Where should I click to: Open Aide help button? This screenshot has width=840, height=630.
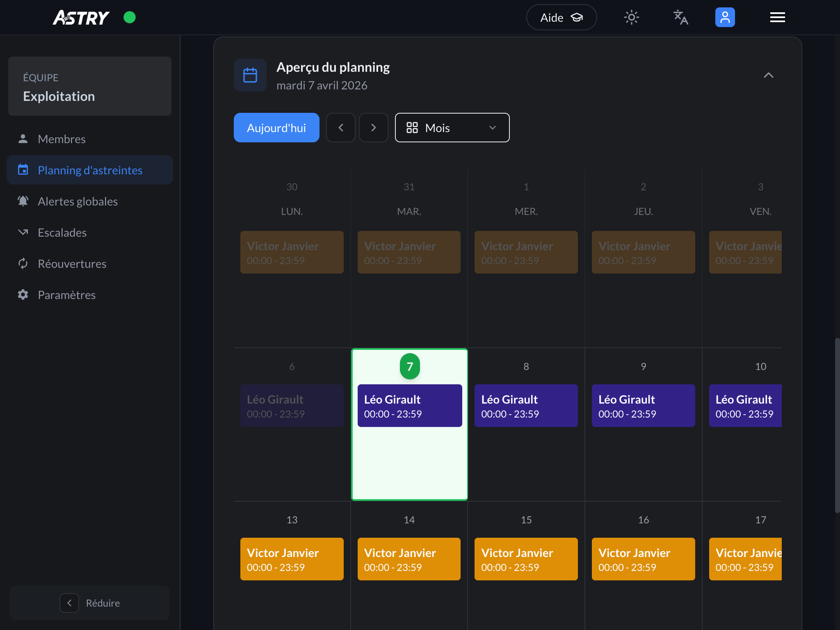[561, 17]
